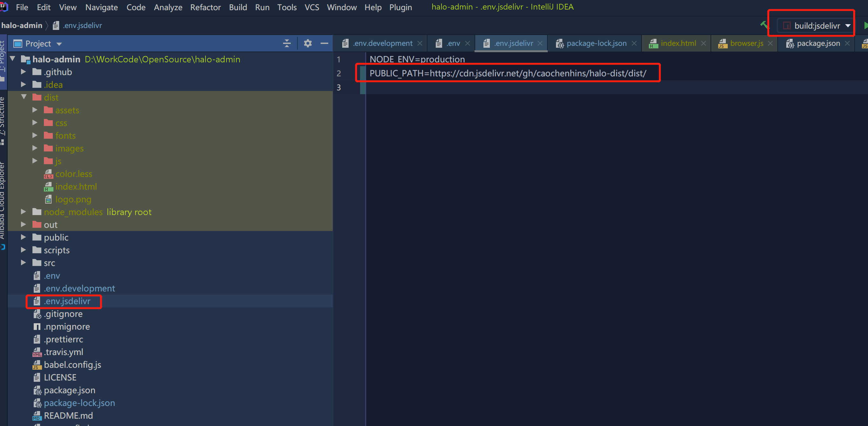Click halo-admin breadcrumb in navigation bar
Viewport: 868px width, 426px height.
click(x=22, y=26)
